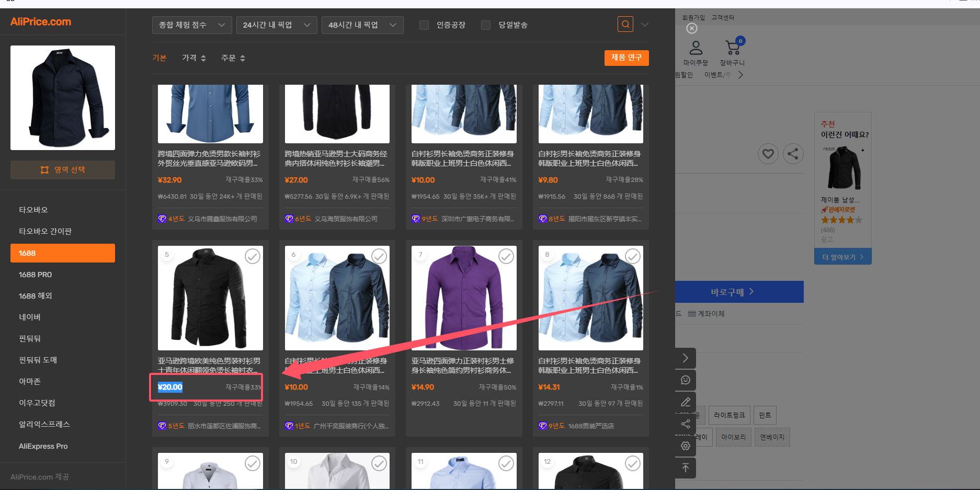Toggle the select checkmark on product 12
The width and height of the screenshot is (980, 490).
pos(633,463)
